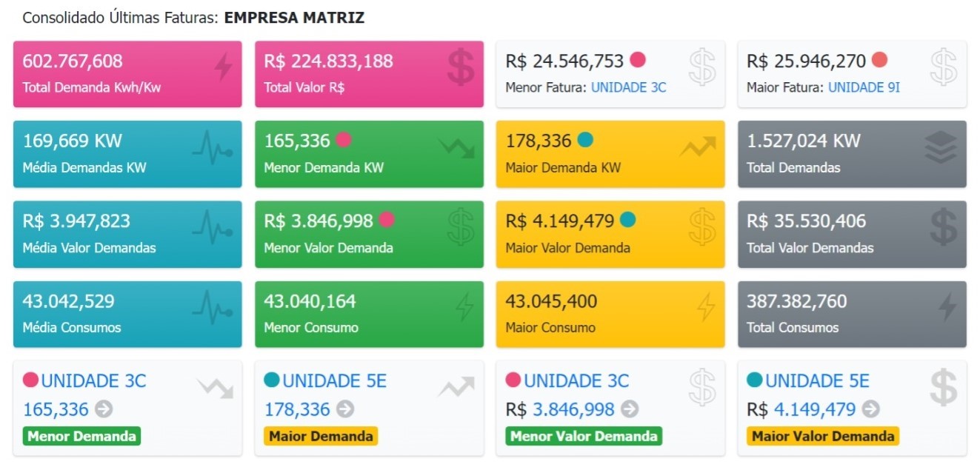
Task: Open the UNIDADE 3C link under Menor Fatura
Action: [628, 87]
